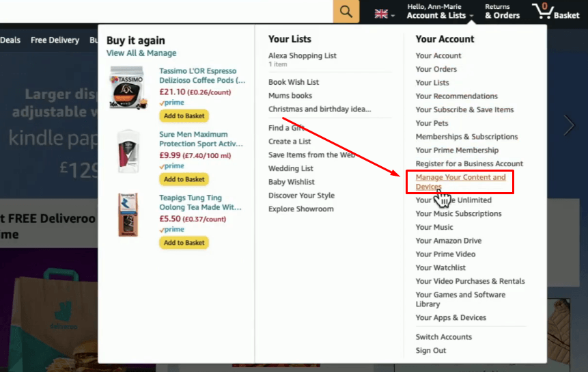Select Your Prime Membership link

click(x=457, y=150)
